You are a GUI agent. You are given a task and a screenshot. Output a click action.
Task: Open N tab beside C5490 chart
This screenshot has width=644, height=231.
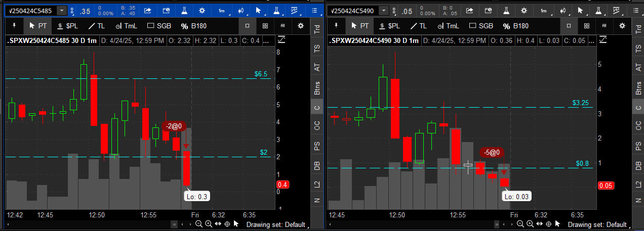(x=638, y=201)
